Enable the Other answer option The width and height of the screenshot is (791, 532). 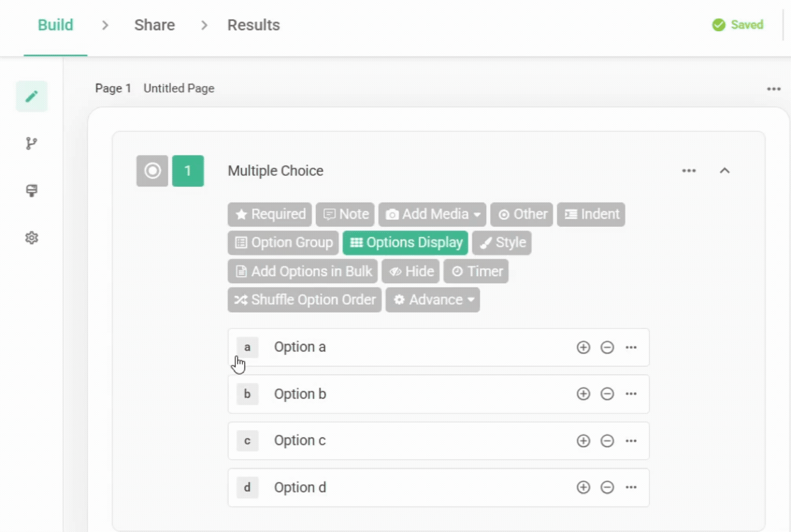point(521,214)
